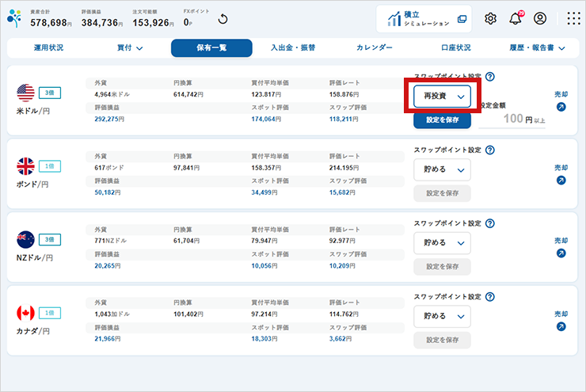Click the 設定を保存 button for カナダ/円

coord(442,340)
